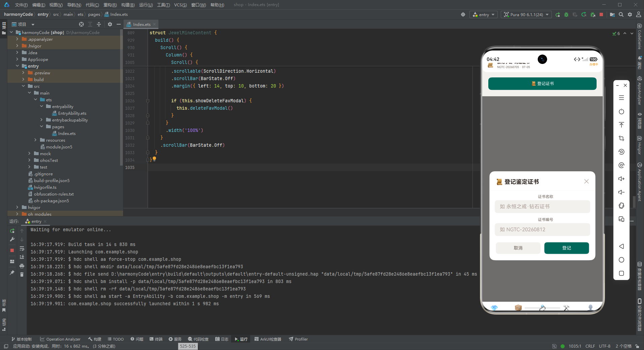Expand the mock folder

pyautogui.click(x=29, y=153)
